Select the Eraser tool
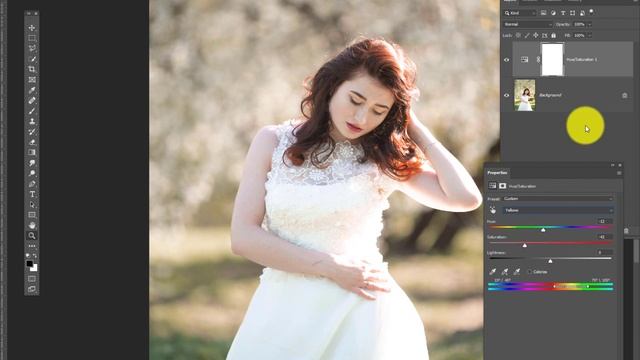The image size is (640, 360). [32, 142]
